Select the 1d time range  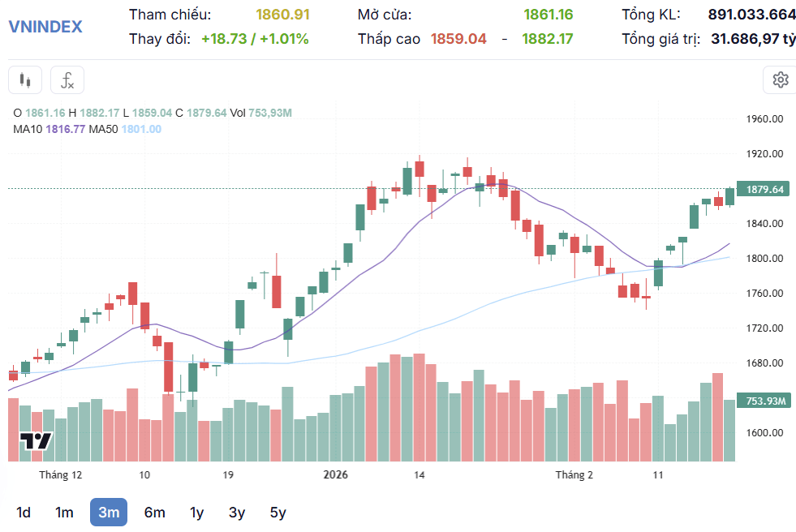coord(24,513)
